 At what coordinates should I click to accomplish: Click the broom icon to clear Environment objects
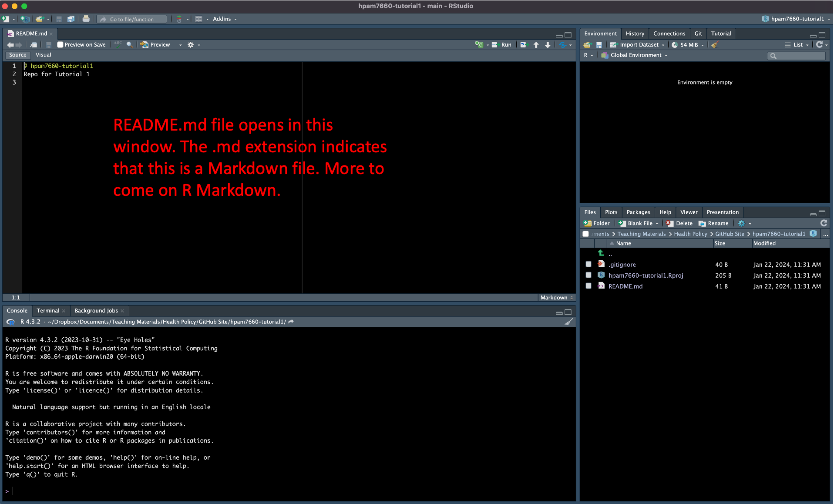[714, 45]
